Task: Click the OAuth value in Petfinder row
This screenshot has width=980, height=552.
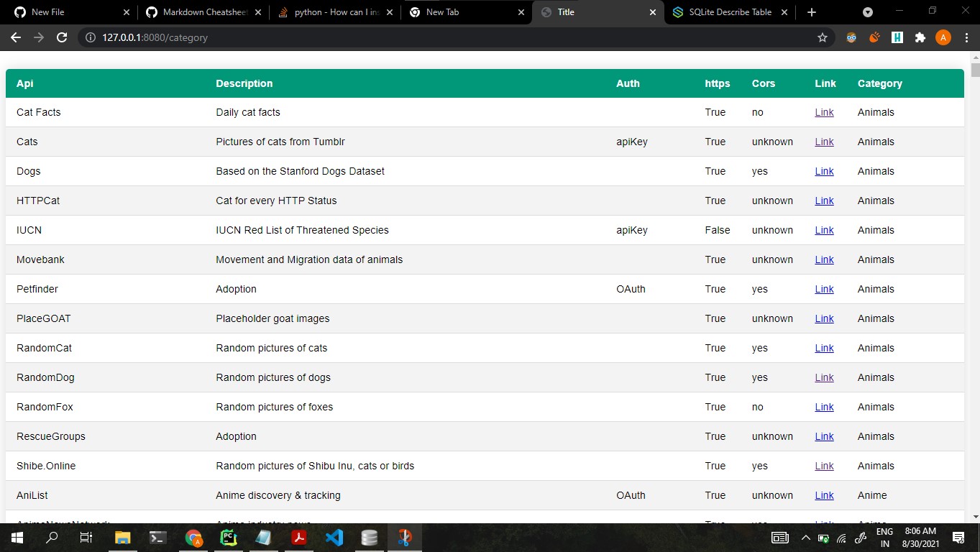Action: click(631, 289)
